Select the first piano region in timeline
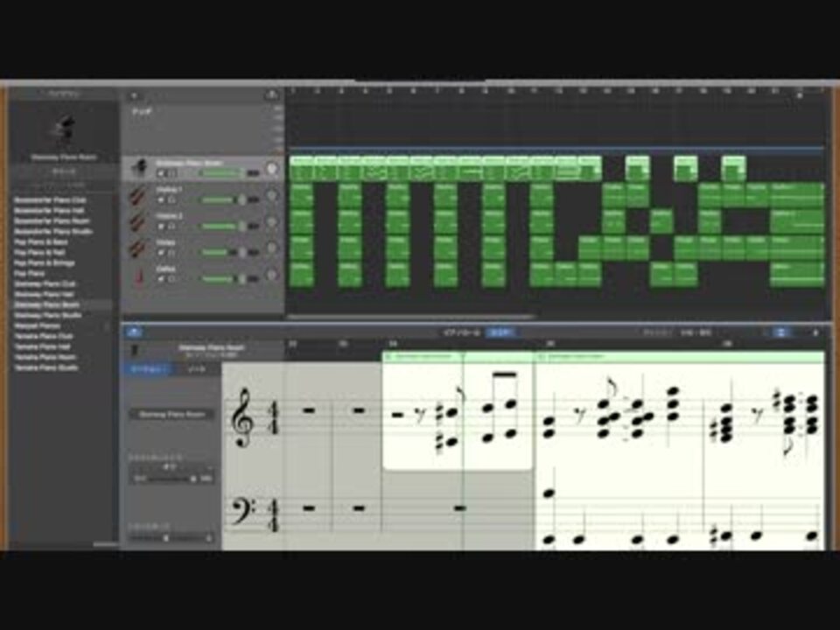Screen dimensions: 840x630 coord(301,168)
